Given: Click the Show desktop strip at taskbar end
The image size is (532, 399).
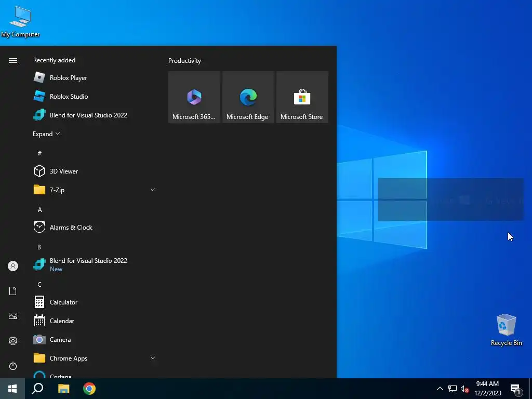Looking at the screenshot, I should [530, 389].
